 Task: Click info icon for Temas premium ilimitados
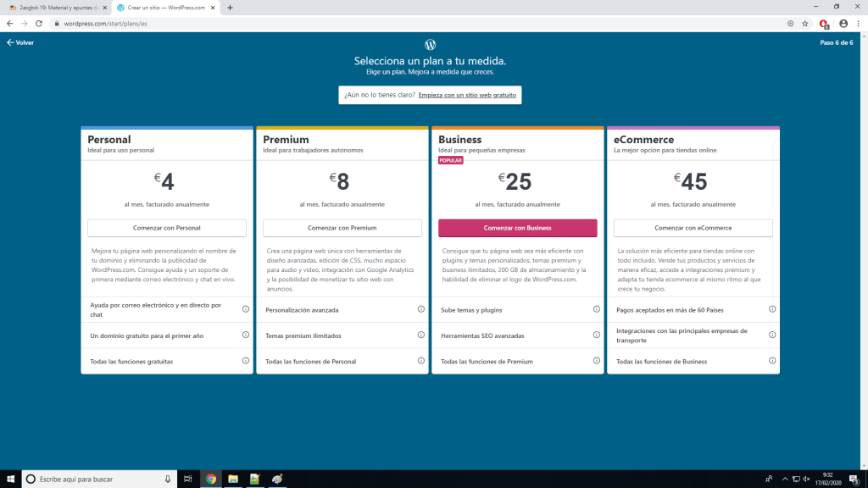[420, 335]
